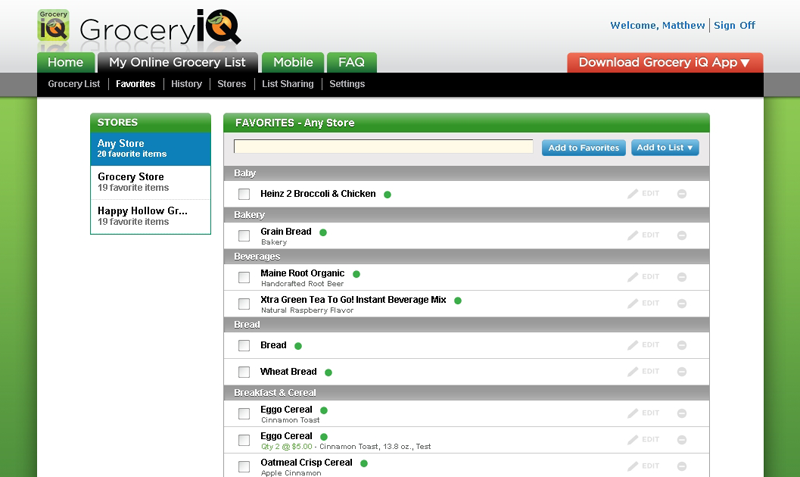Remove Heinz 2 Broccoli & Chicken with minus icon
The width and height of the screenshot is (800, 477).
tap(682, 194)
